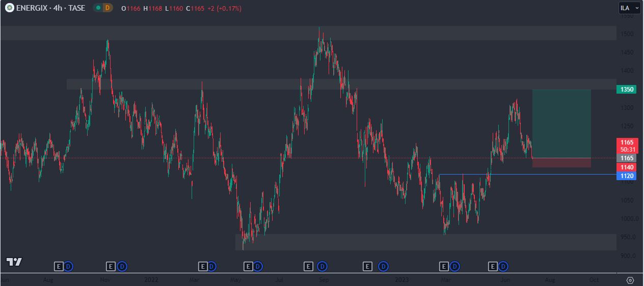
Task: Select the blue horizontal ray at 1120
Action: (527, 175)
